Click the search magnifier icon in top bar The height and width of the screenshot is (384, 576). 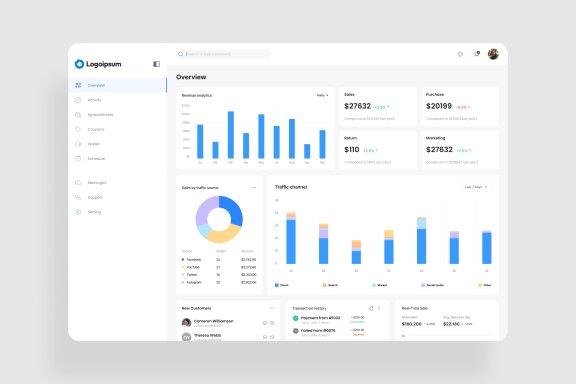(181, 54)
